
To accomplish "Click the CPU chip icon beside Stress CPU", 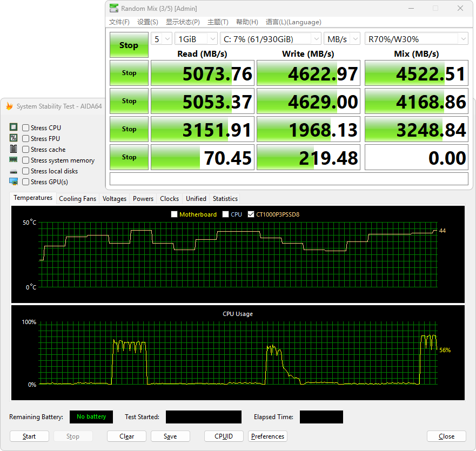I will [14, 127].
